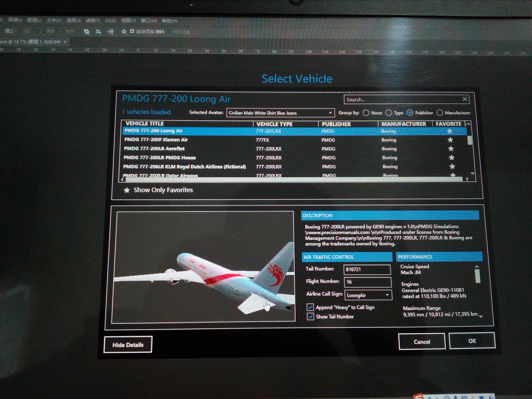Screen dimensions: 532x399
Task: Open Photoshop 帮助(H) menu
Action: (170, 21)
